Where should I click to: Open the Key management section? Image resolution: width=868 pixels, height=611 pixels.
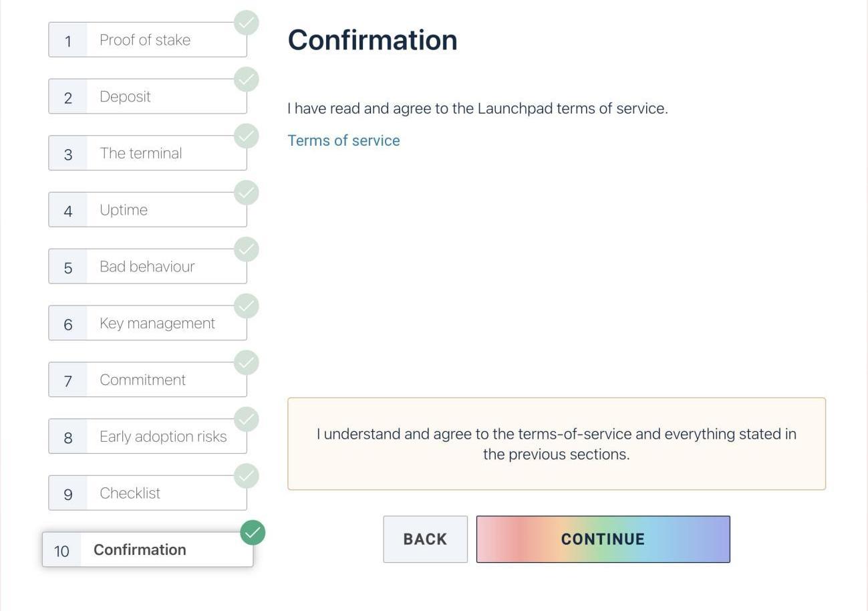[x=148, y=324]
